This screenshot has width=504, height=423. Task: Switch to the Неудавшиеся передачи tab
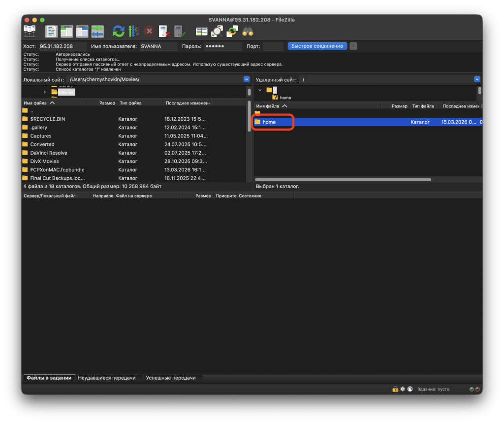[106, 378]
